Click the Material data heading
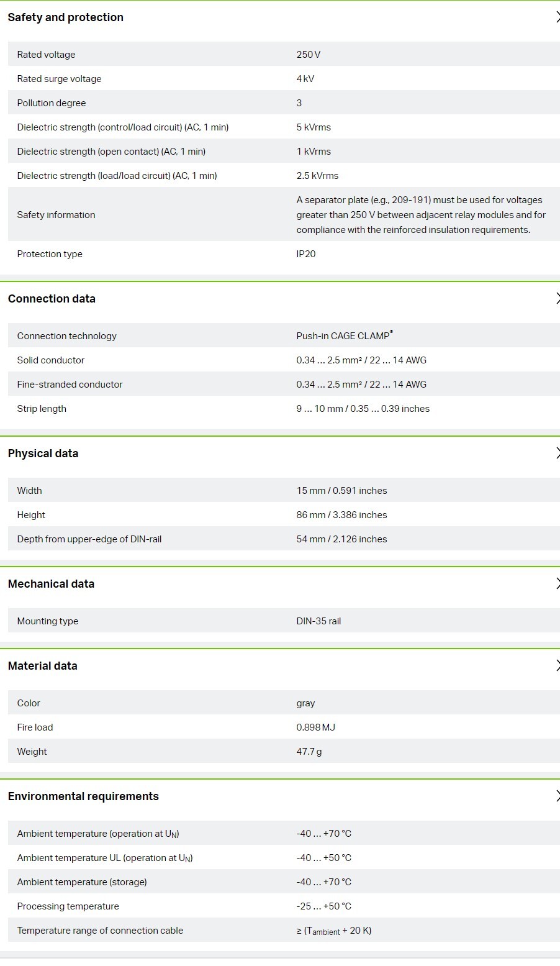Viewport: 560px width, 966px height. click(43, 666)
